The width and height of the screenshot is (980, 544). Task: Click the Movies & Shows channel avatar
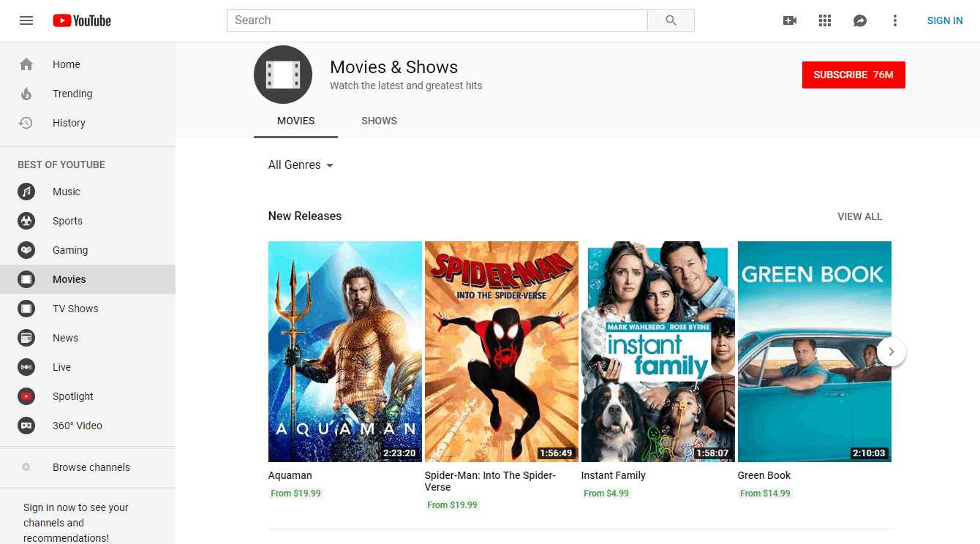pos(283,75)
